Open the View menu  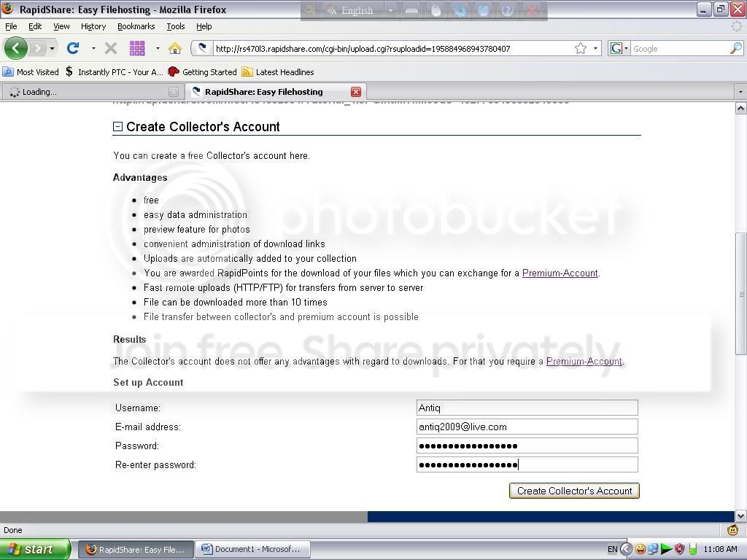pyautogui.click(x=61, y=26)
